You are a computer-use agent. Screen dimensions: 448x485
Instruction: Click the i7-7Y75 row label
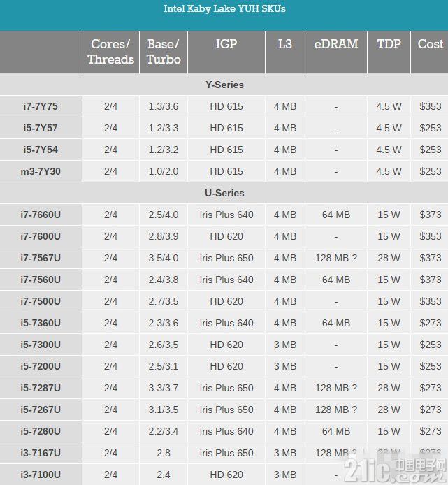(41, 106)
